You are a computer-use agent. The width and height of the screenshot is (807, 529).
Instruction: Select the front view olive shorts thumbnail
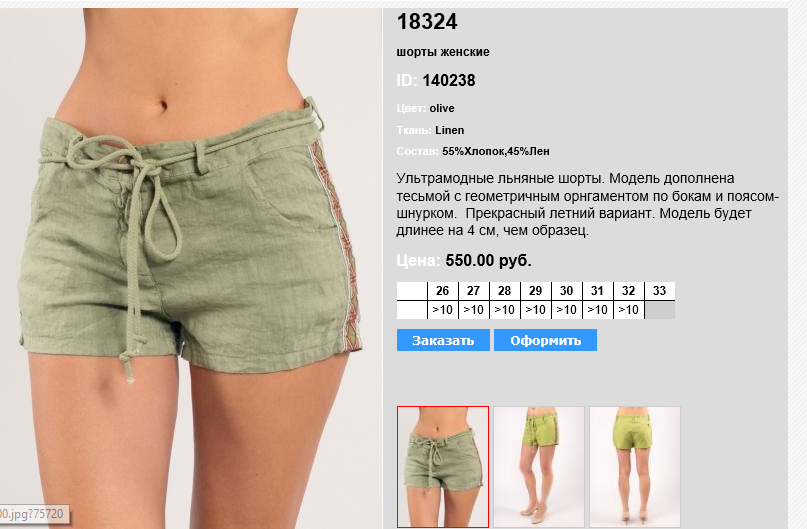(x=443, y=467)
